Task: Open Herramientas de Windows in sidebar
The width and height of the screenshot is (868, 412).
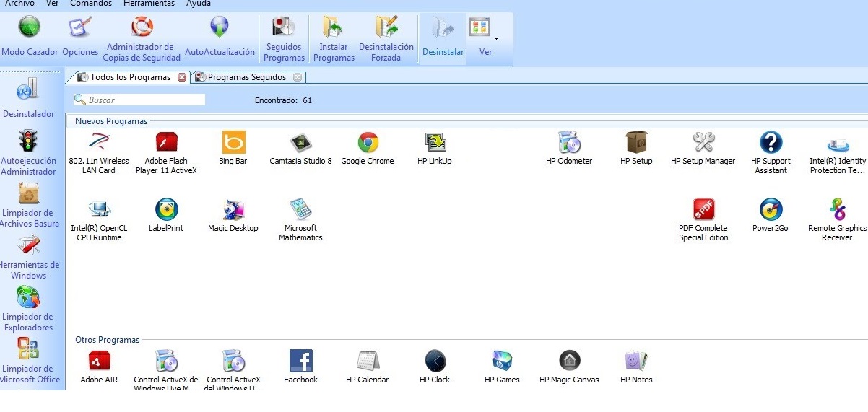Action: coord(29,257)
